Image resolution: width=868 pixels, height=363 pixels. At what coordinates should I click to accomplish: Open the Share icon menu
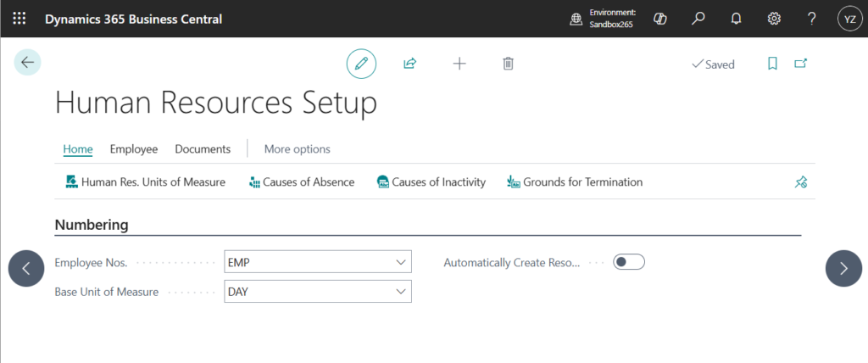(410, 64)
